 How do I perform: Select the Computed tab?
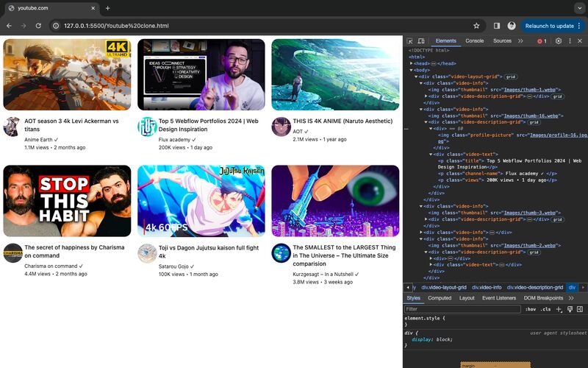440,298
